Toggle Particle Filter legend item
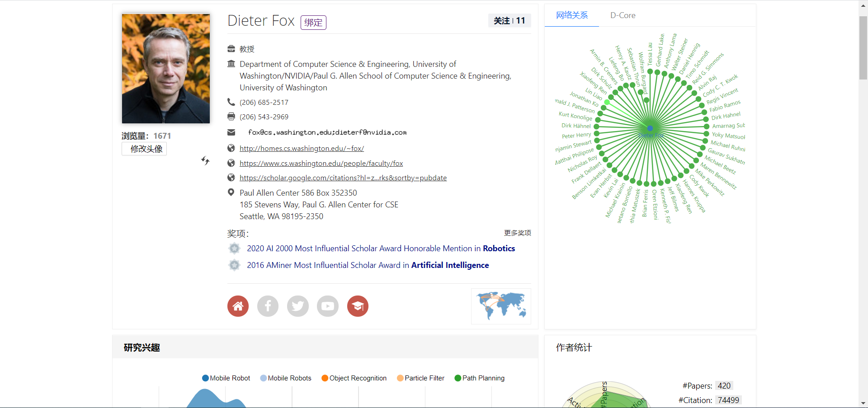 [x=420, y=378]
